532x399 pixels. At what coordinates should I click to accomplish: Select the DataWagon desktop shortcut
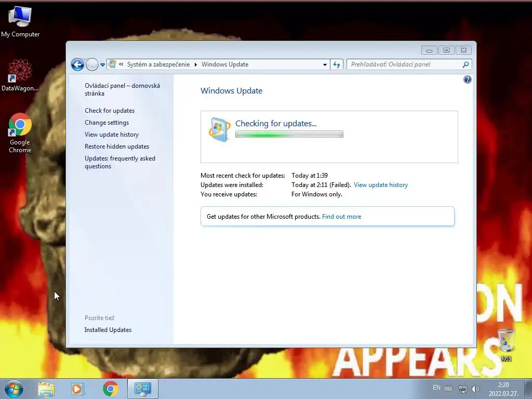[20, 75]
